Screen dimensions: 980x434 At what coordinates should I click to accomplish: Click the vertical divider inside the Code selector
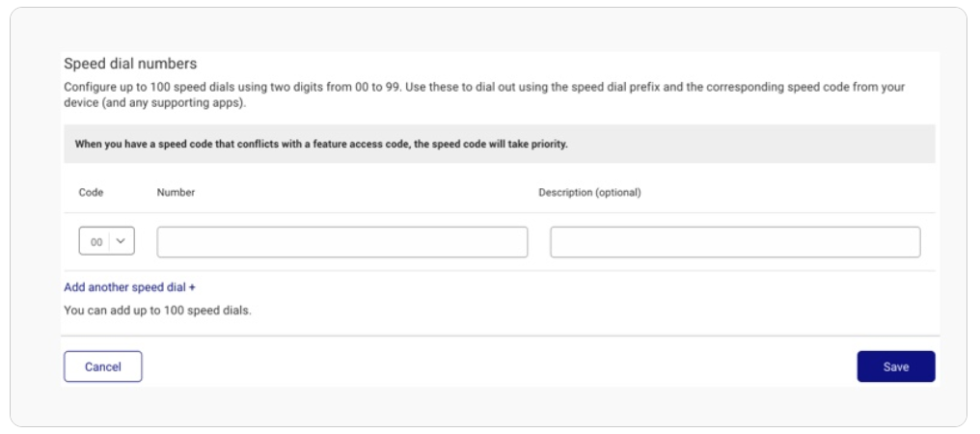pyautogui.click(x=109, y=242)
